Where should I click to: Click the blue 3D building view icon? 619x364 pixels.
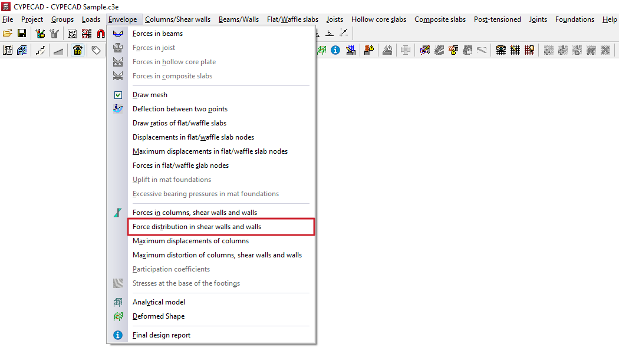tap(22, 50)
